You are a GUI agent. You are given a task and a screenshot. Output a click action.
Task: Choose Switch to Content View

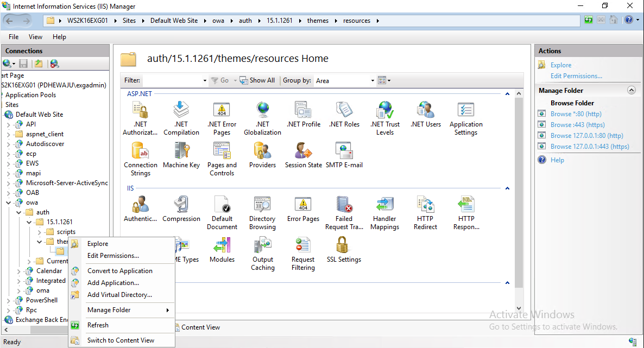tap(122, 340)
